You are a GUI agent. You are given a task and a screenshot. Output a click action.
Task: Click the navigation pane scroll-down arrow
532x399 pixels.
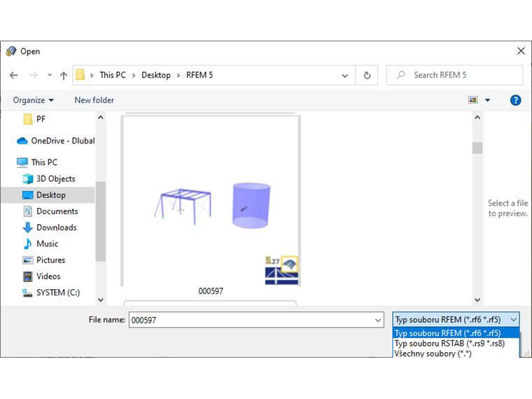click(100, 300)
